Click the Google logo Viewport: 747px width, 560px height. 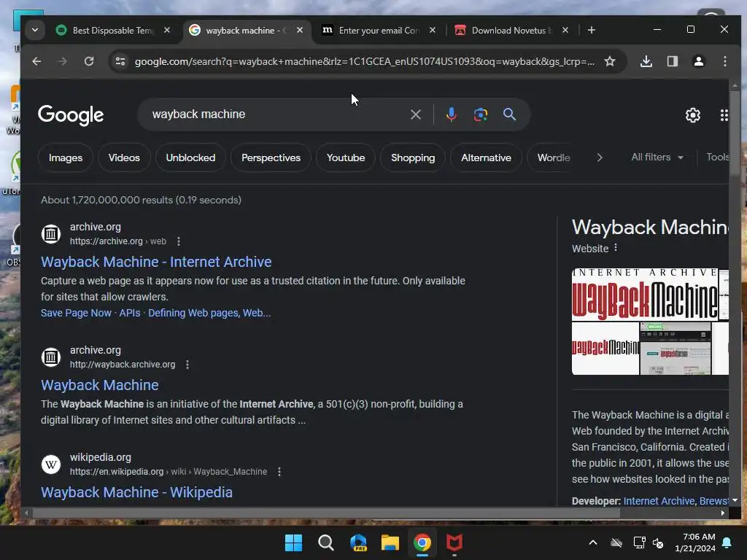click(x=71, y=114)
